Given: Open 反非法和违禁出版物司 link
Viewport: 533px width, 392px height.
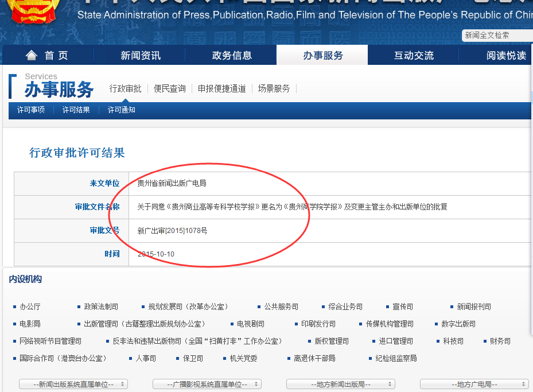Looking at the screenshot, I should click(x=198, y=341).
